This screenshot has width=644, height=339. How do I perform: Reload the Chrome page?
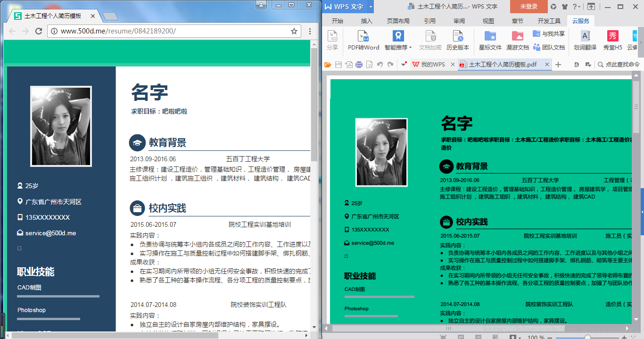coord(39,31)
